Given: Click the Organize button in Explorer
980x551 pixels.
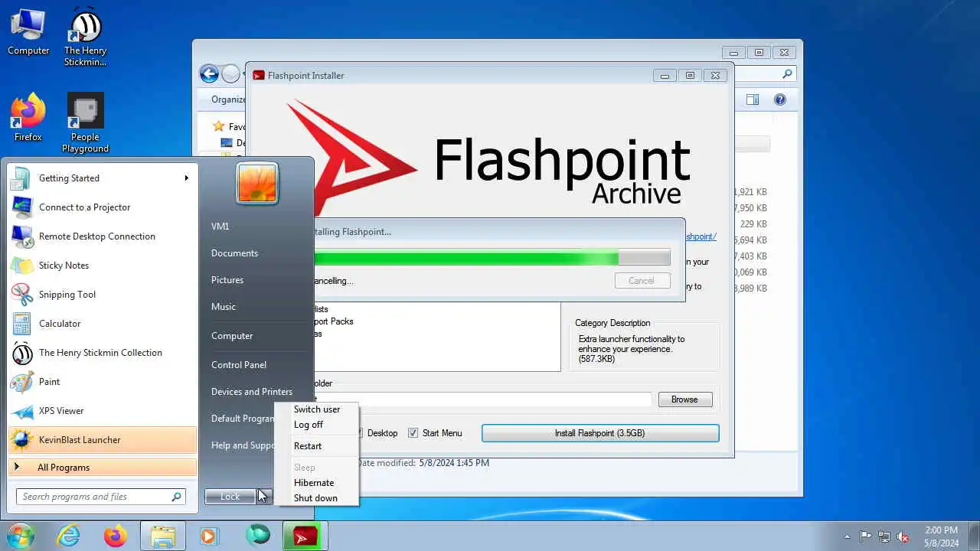Looking at the screenshot, I should pos(229,99).
